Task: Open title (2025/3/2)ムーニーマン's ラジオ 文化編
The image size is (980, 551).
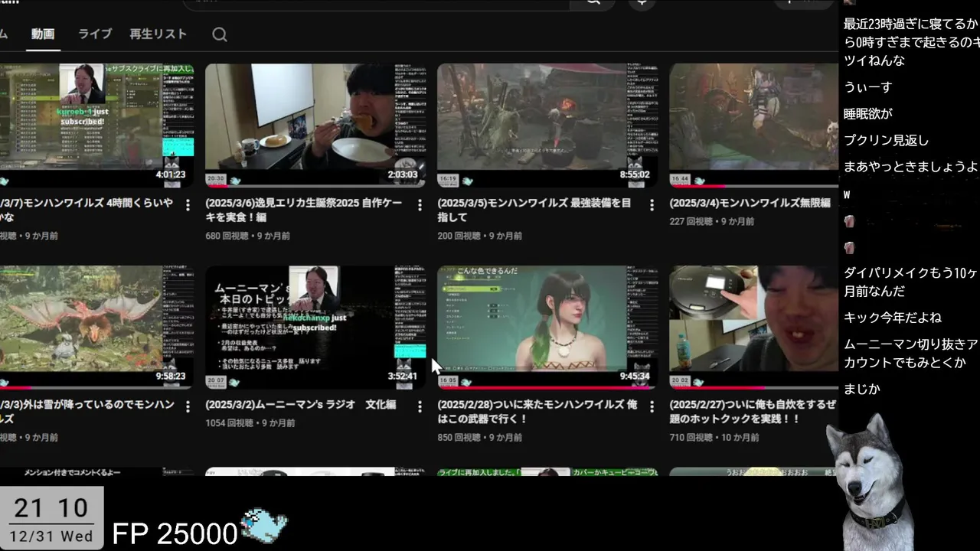Action: click(300, 405)
